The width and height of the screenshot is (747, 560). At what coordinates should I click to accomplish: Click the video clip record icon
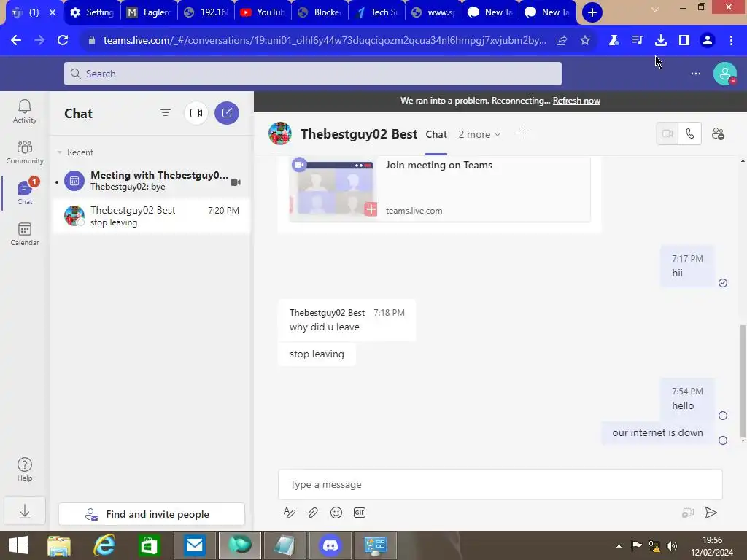click(687, 513)
